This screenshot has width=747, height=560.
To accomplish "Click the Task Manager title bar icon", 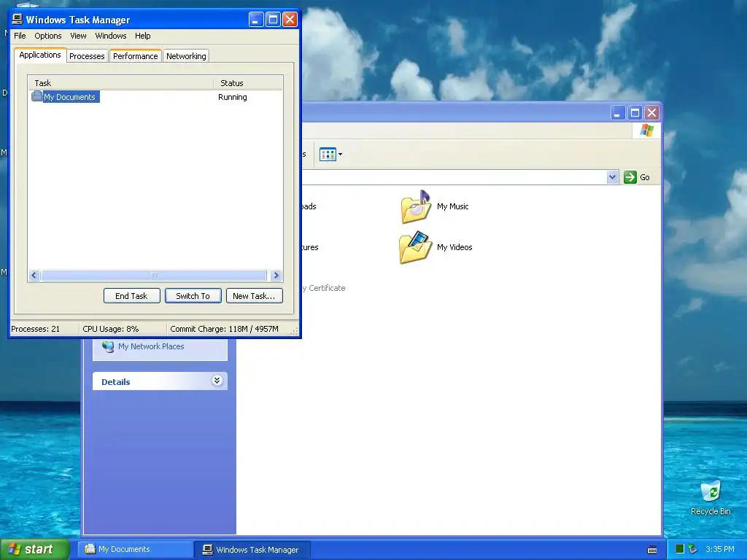I will [x=18, y=19].
